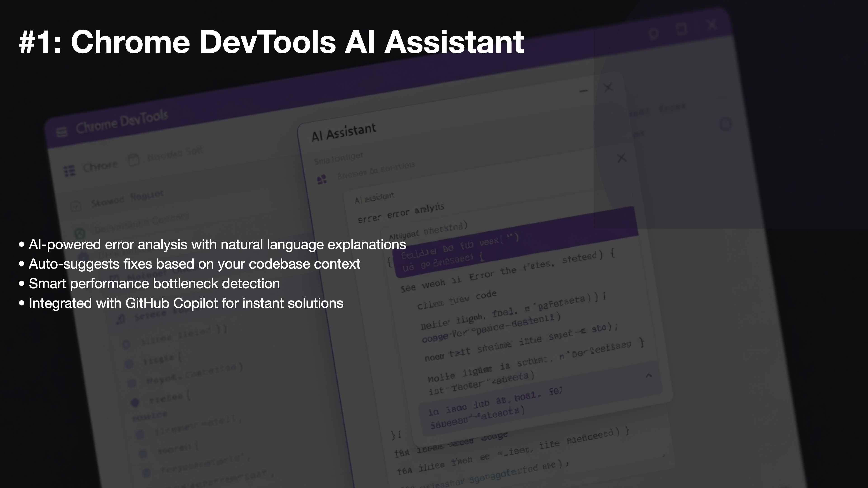Toggle the blue bullet beside 'ticgie {' line
This screenshot has height=488, width=868.
click(x=129, y=364)
